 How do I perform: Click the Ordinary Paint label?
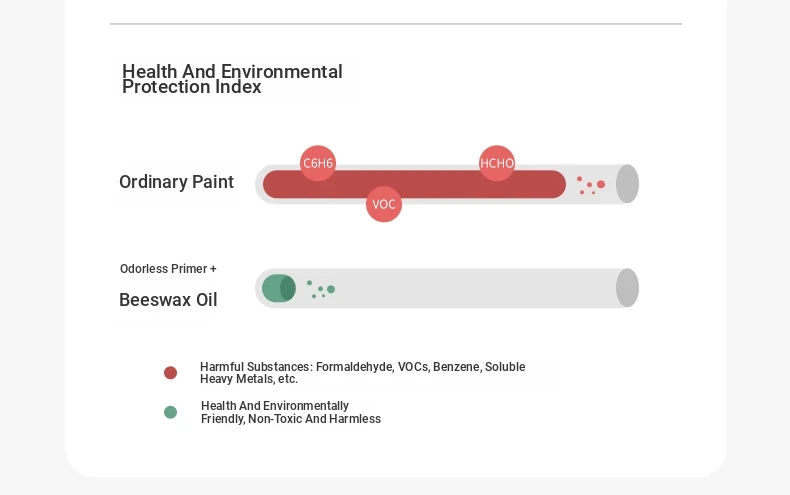click(x=176, y=182)
